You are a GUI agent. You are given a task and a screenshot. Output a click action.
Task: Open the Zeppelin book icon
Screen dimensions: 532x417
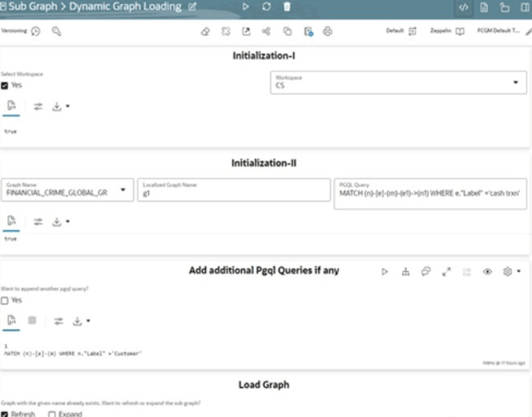(460, 31)
